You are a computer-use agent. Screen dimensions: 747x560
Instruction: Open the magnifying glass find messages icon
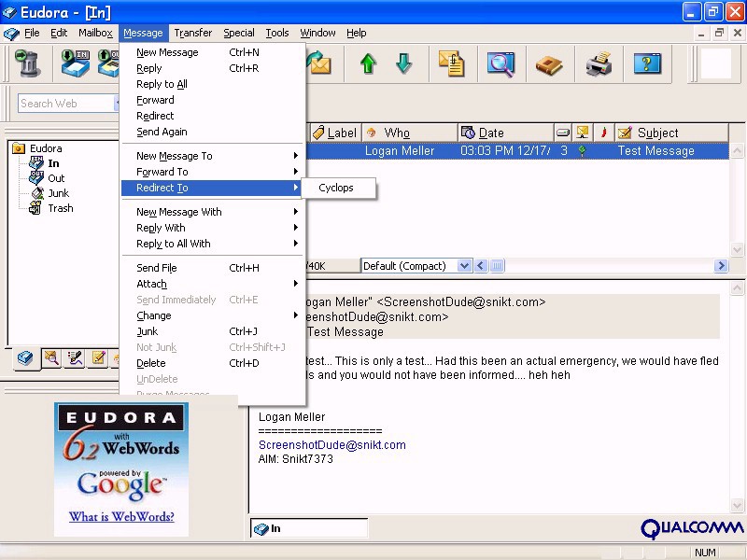coord(500,63)
